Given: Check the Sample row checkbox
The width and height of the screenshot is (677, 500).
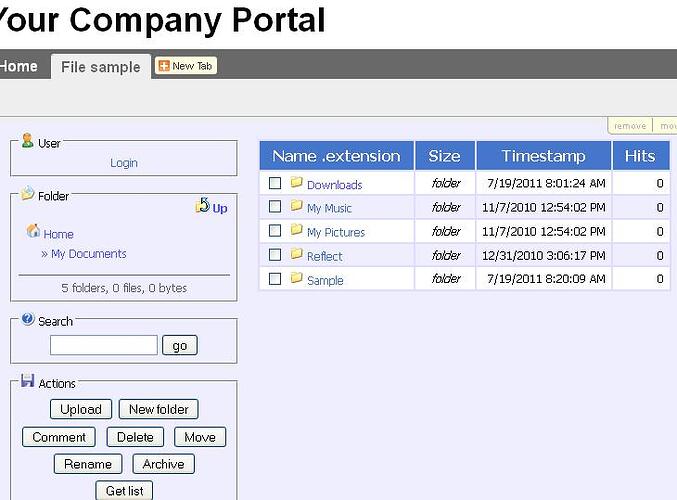Looking at the screenshot, I should [x=275, y=279].
